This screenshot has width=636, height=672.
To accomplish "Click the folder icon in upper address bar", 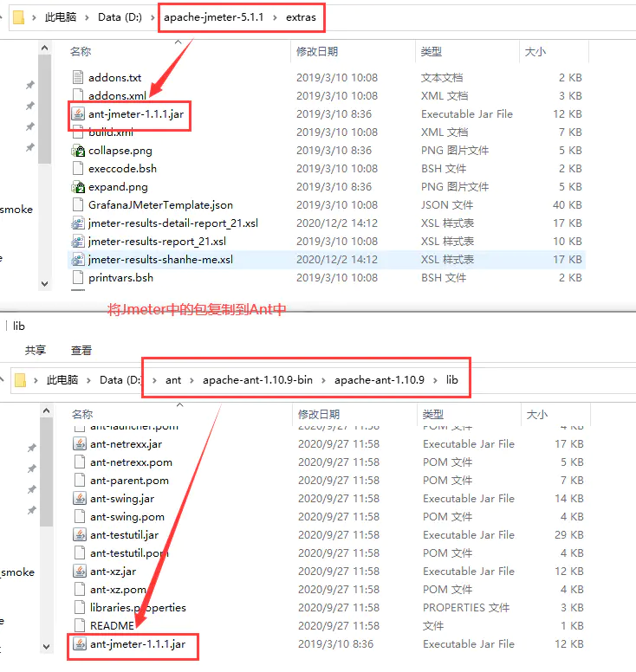I will click(x=18, y=17).
